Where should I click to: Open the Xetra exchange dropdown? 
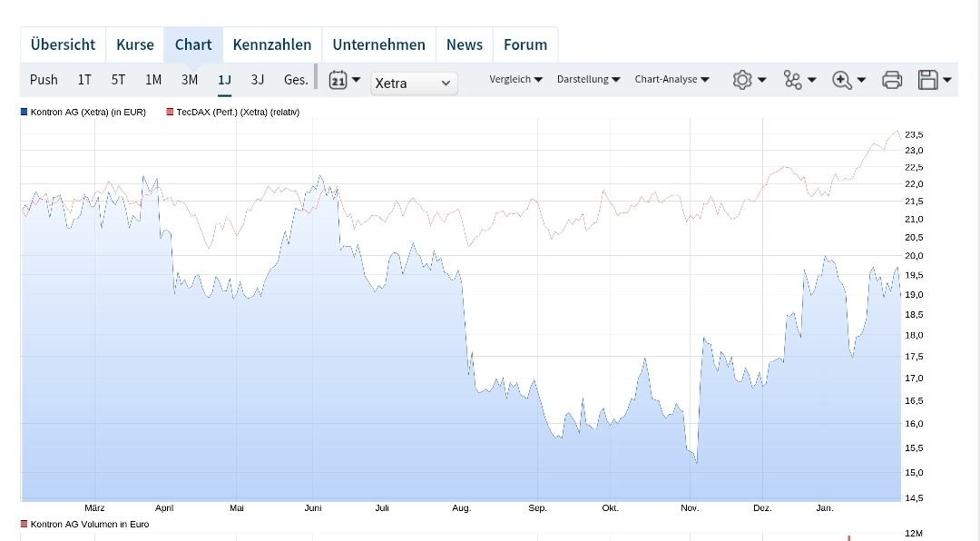(x=414, y=83)
